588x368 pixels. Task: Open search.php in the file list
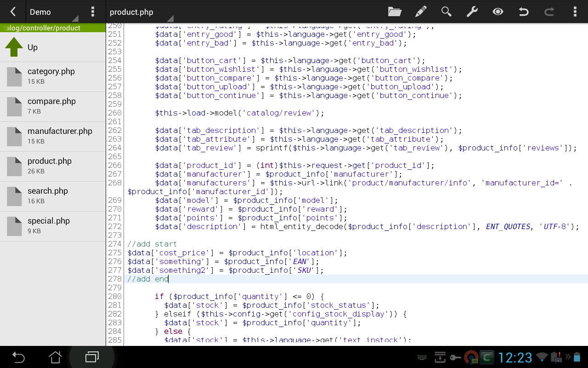(x=53, y=196)
